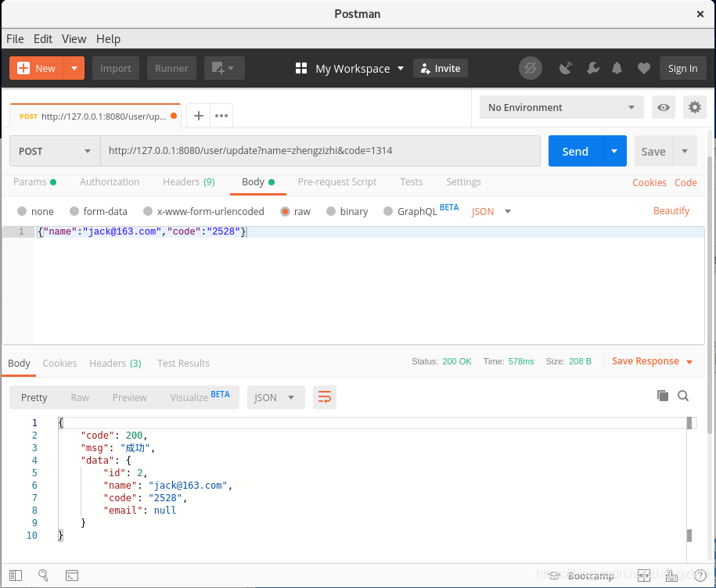Open the View menu
Viewport: 716px width, 588px height.
(x=74, y=39)
